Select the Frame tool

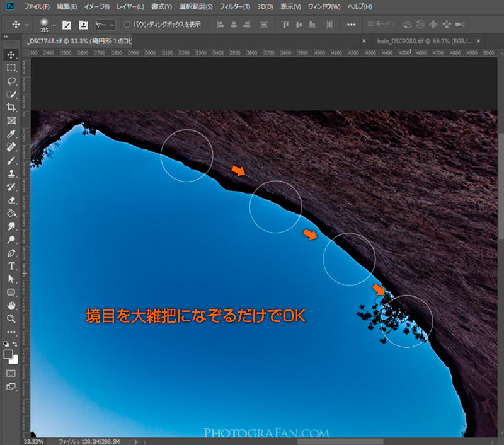tap(11, 120)
